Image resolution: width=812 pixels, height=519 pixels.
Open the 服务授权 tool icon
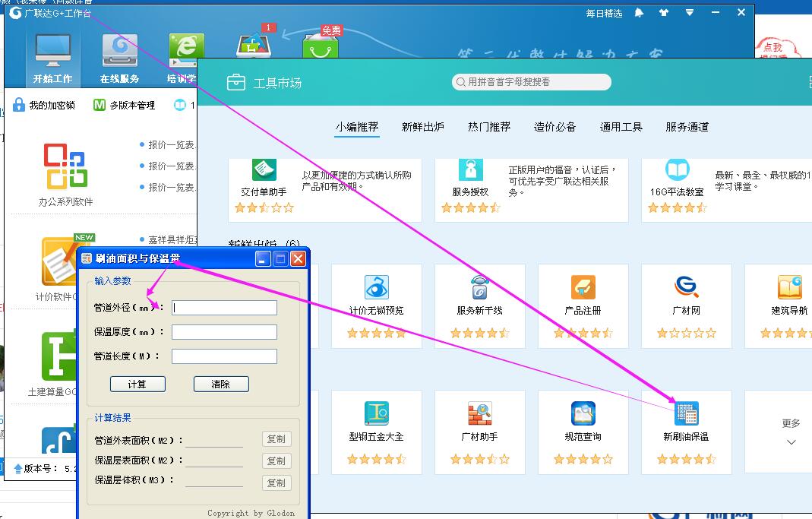pos(471,170)
